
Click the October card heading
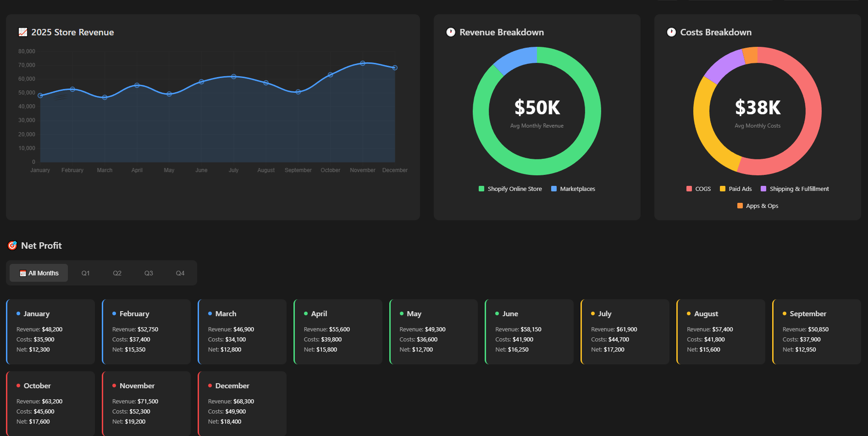tap(37, 386)
